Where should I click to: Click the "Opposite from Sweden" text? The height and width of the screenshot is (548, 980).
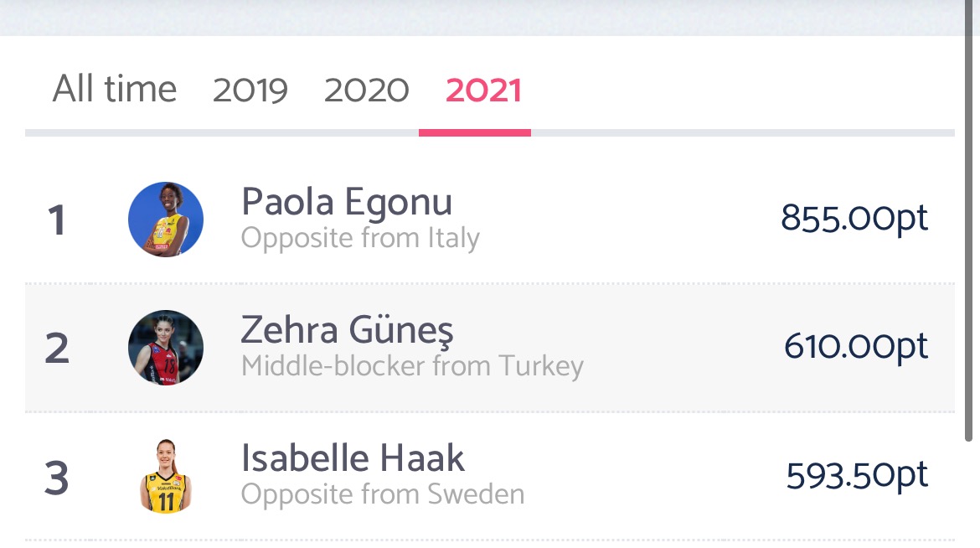383,494
